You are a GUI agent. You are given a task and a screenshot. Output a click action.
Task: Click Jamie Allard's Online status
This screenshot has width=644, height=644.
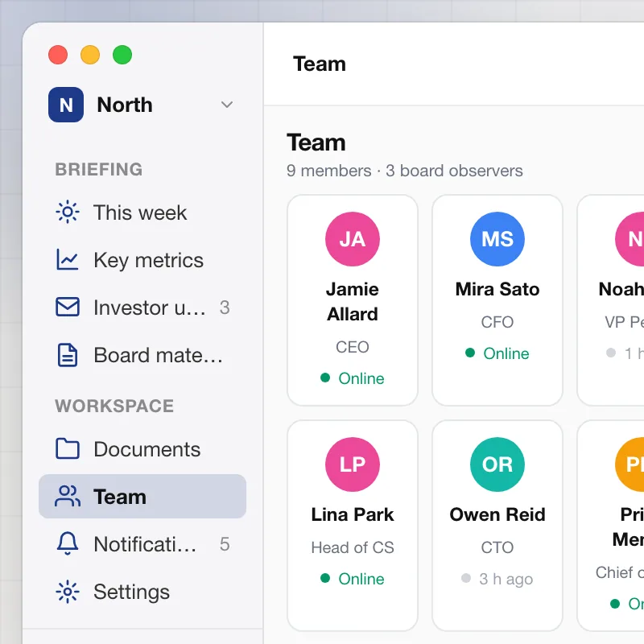point(353,378)
